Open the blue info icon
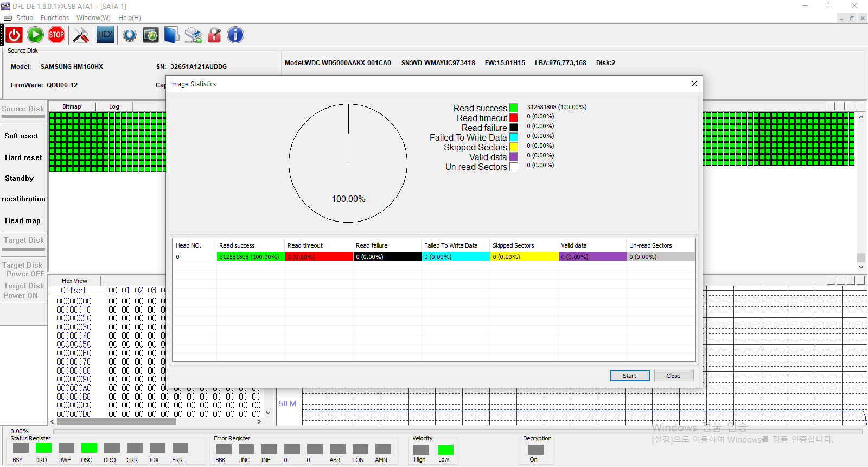The image size is (868, 467). [235, 35]
